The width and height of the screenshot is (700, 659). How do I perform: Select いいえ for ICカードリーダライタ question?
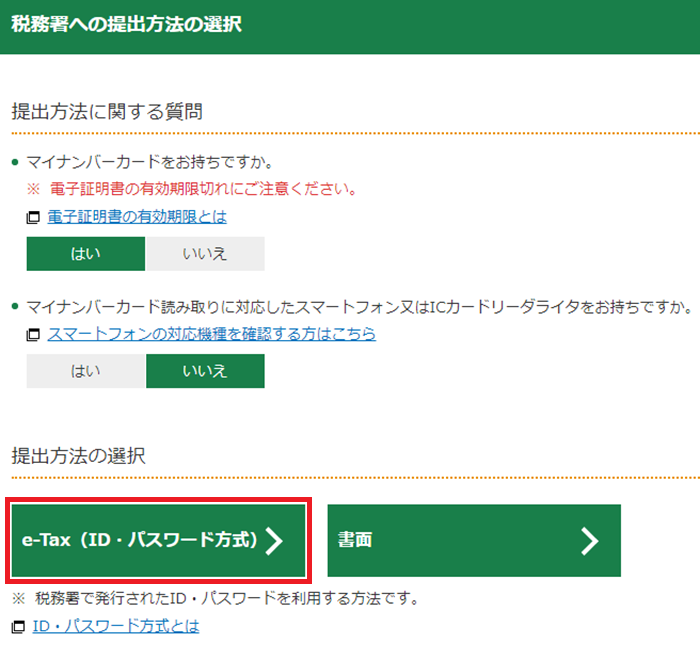coord(205,371)
